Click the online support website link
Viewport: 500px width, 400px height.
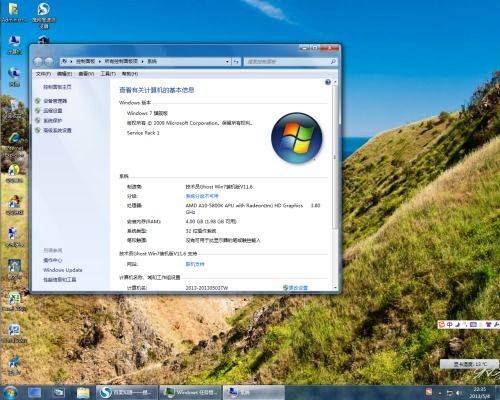point(195,264)
